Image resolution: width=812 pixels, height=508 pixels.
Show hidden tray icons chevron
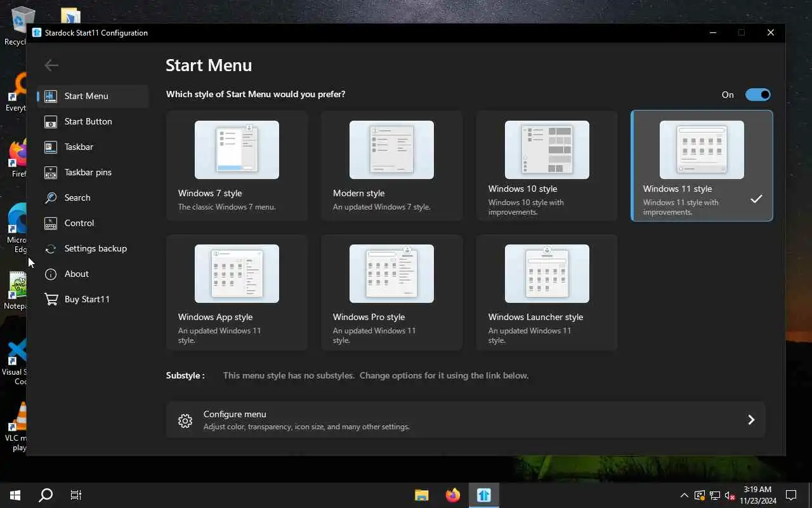[684, 495]
